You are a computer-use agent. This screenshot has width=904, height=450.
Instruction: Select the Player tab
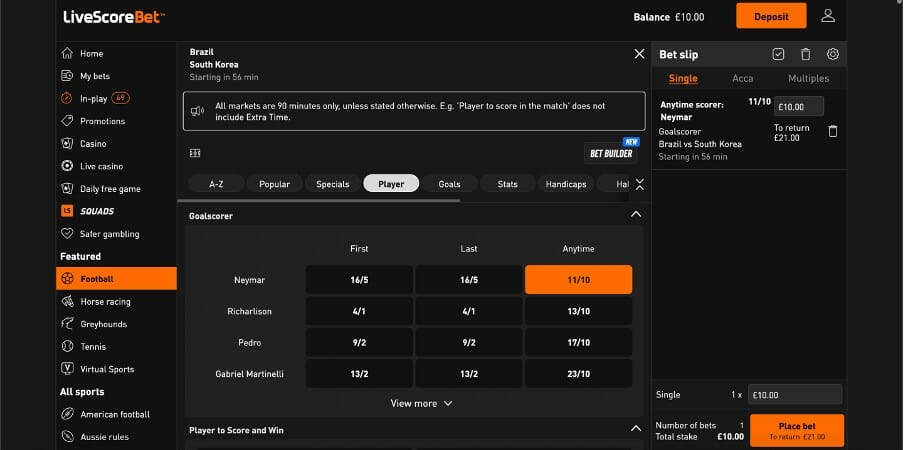(391, 184)
